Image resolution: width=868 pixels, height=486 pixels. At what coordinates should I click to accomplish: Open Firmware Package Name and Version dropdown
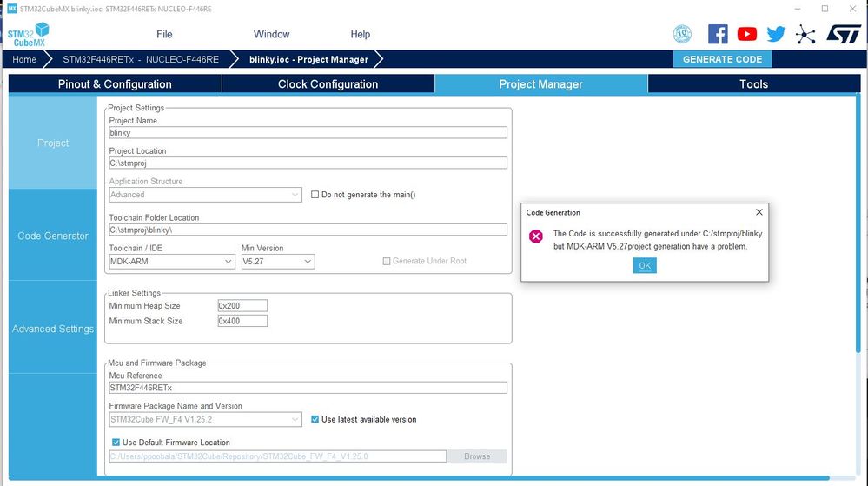(x=205, y=420)
